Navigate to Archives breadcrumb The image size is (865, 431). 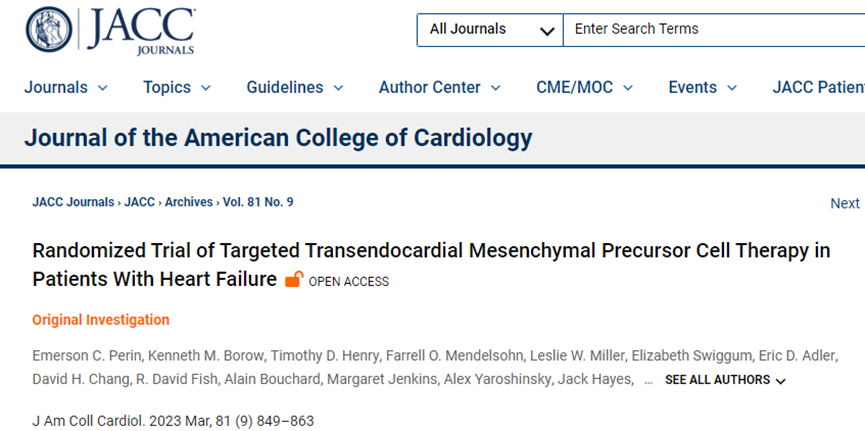(x=189, y=202)
